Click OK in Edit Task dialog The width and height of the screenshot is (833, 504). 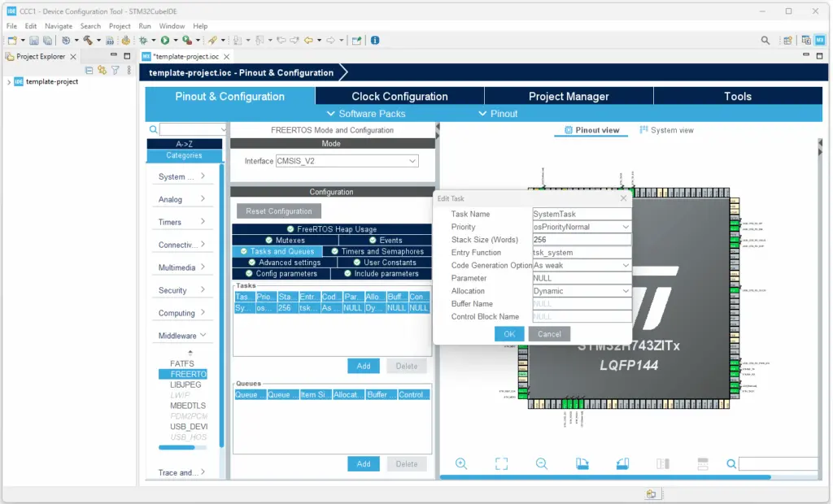[x=509, y=334]
